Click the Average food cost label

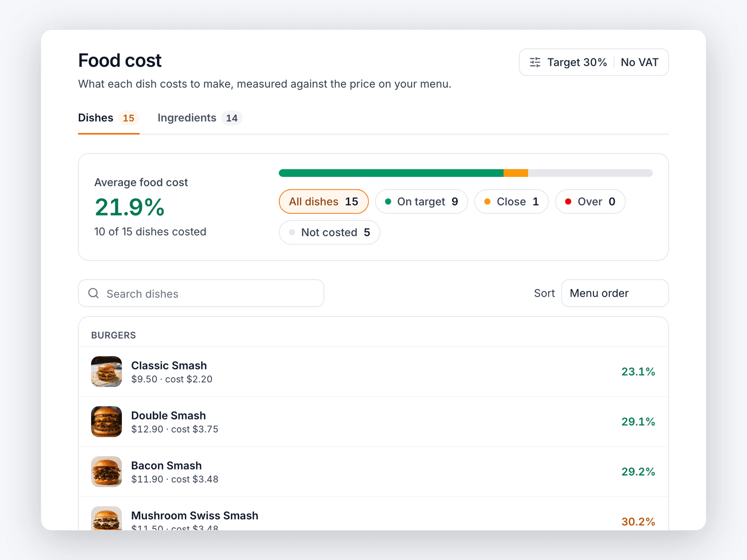click(x=141, y=182)
